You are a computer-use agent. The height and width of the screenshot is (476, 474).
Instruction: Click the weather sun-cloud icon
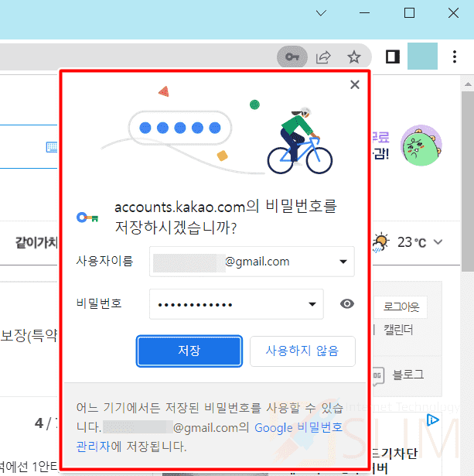click(x=381, y=242)
